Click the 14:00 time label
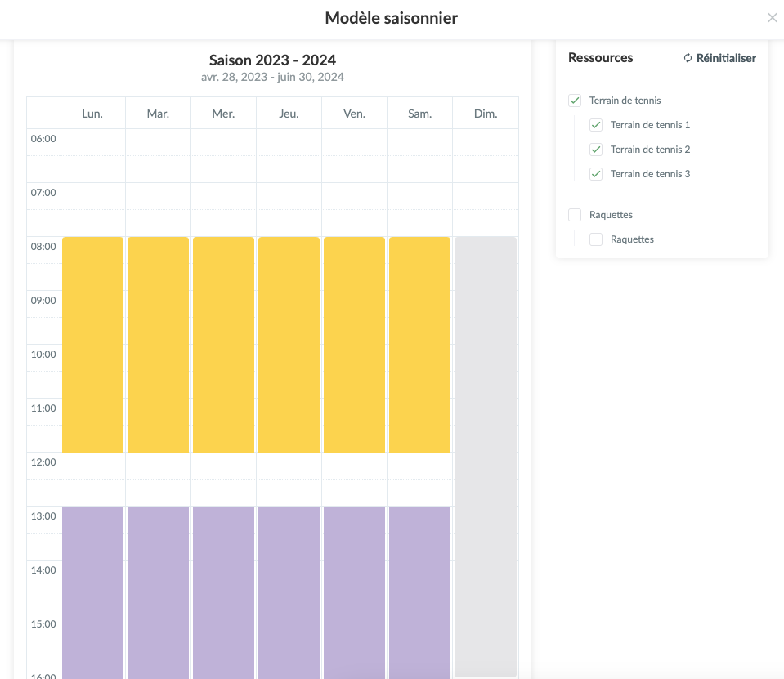784x679 pixels. tap(43, 570)
